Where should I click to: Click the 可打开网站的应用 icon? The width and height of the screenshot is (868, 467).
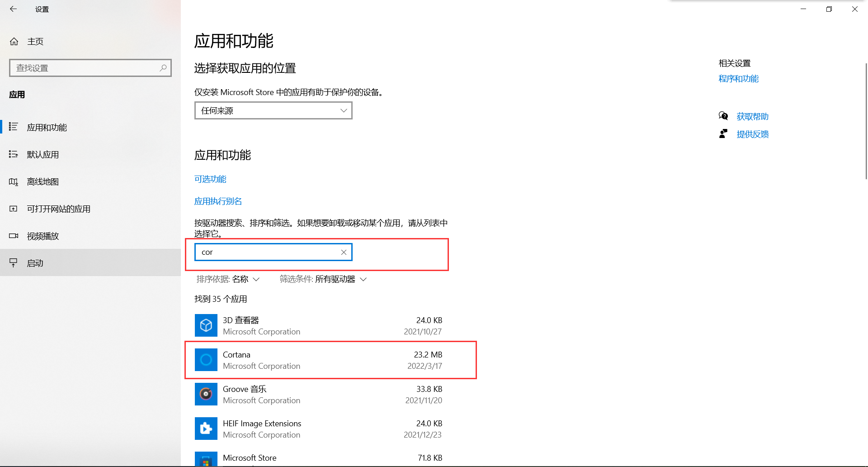(14, 209)
